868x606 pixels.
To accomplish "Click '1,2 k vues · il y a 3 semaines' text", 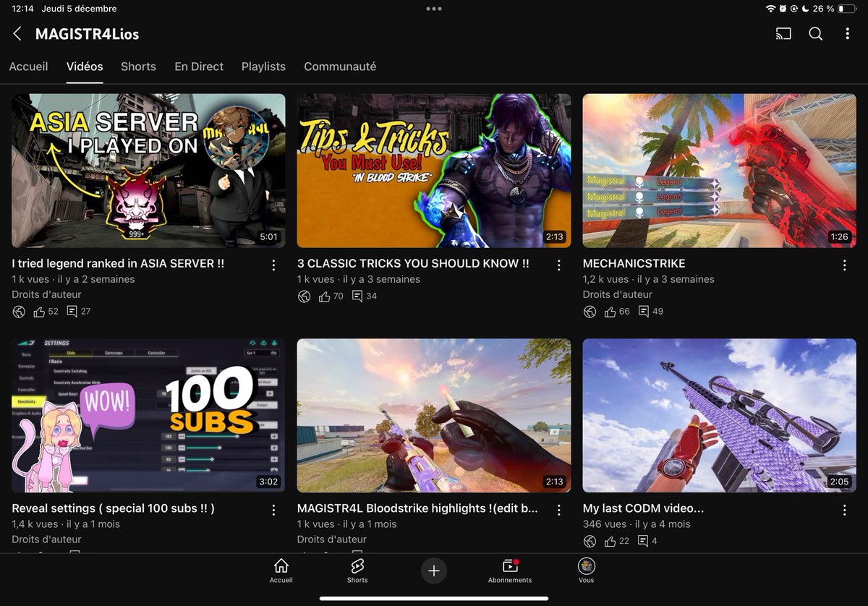I will (x=649, y=279).
